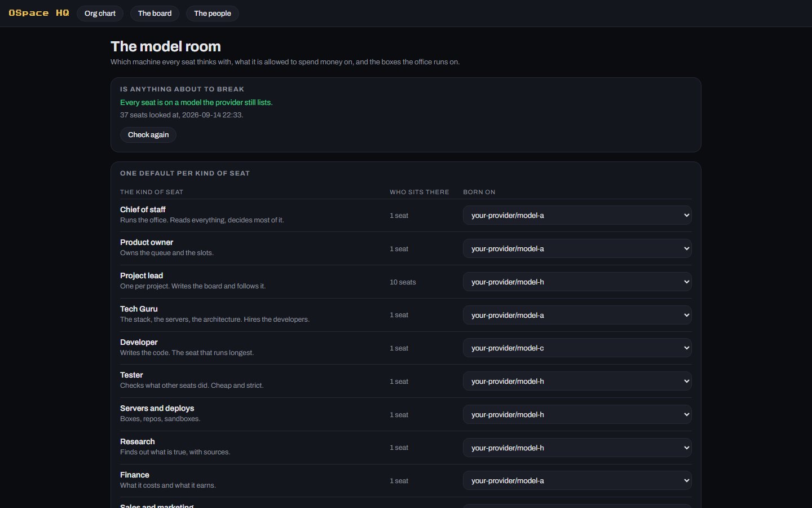Screen dimensions: 812x508
Task: Click the '10 seats' count for Project lead
Action: [x=403, y=282]
